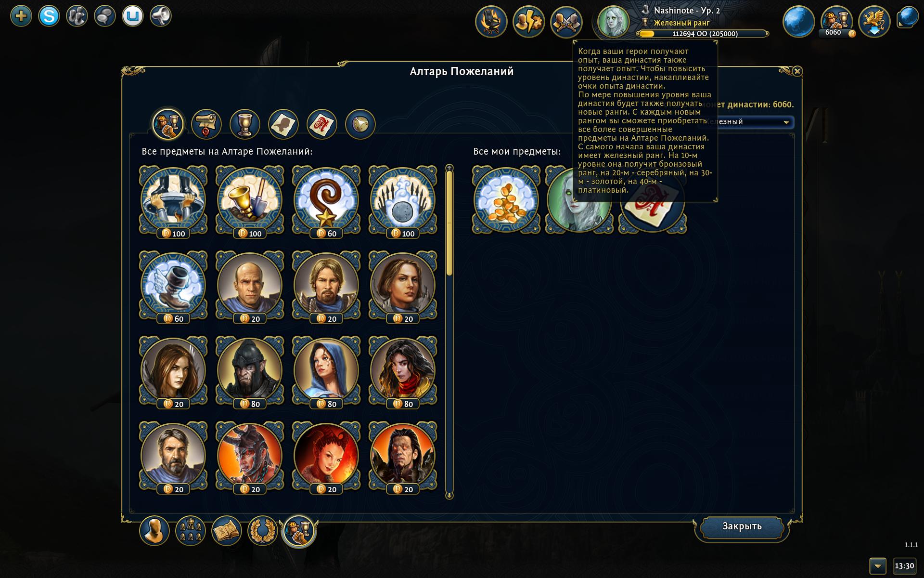This screenshot has height=578, width=924.
Task: Select the scroll category tab icon
Action: coord(206,124)
